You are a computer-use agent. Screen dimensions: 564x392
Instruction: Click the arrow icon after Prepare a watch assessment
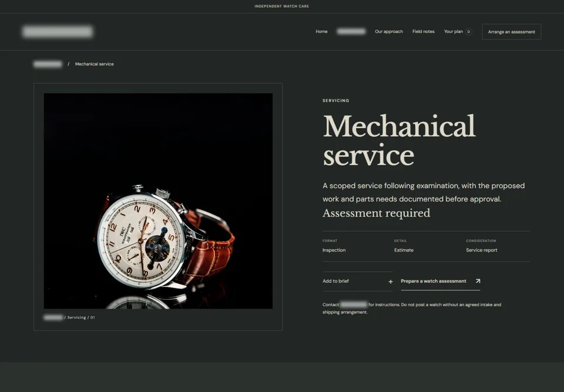pos(478,281)
